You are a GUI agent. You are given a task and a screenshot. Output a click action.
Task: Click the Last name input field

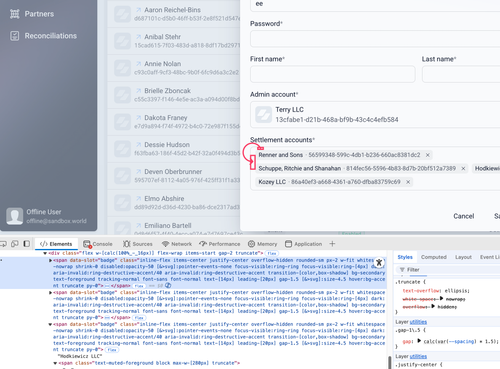(x=461, y=74)
